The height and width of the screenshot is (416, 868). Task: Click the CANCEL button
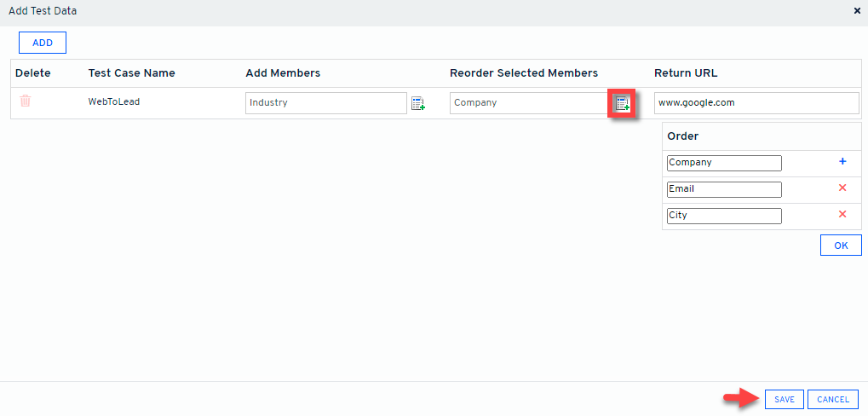[832, 399]
